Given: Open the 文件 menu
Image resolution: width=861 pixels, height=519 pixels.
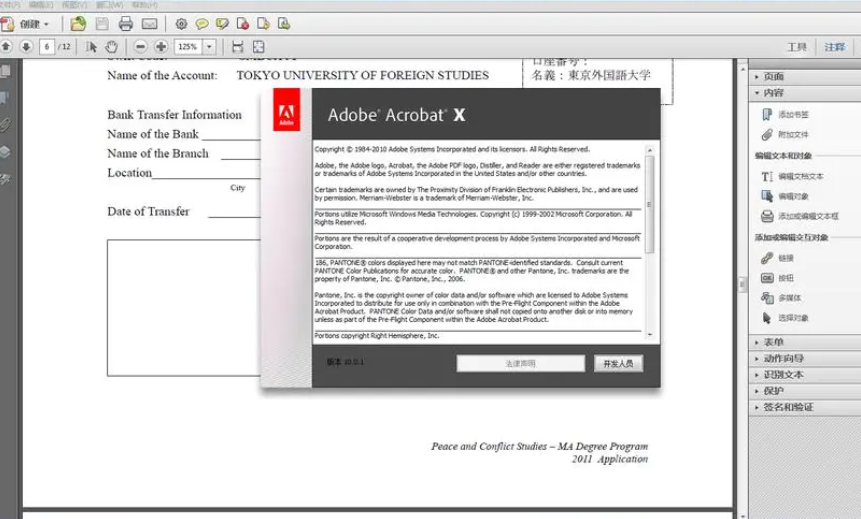Looking at the screenshot, I should (x=10, y=5).
